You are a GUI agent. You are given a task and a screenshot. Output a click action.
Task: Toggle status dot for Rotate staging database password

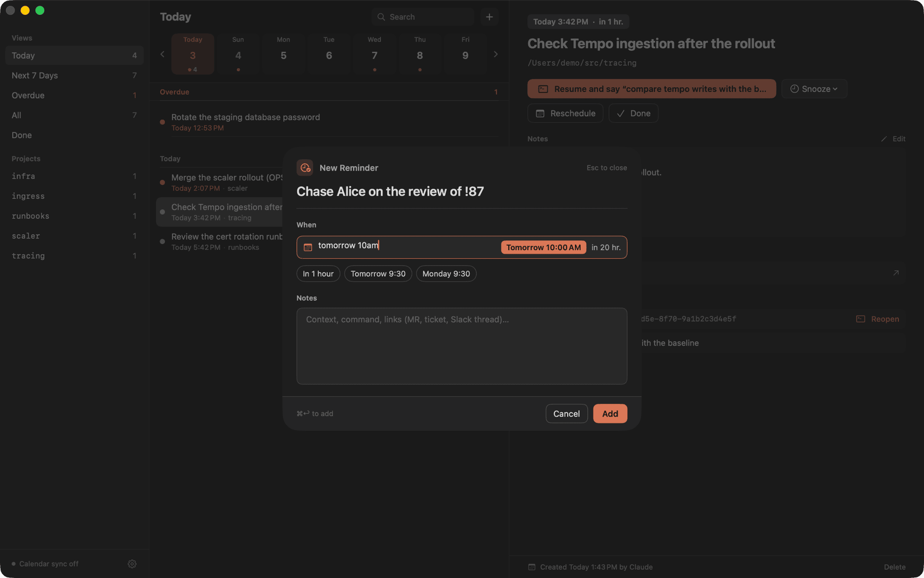click(x=162, y=122)
